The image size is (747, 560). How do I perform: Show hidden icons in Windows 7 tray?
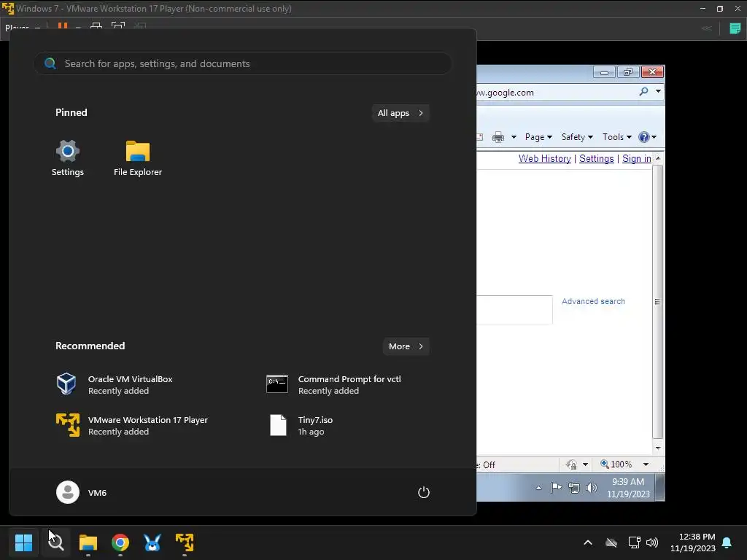pyautogui.click(x=538, y=488)
